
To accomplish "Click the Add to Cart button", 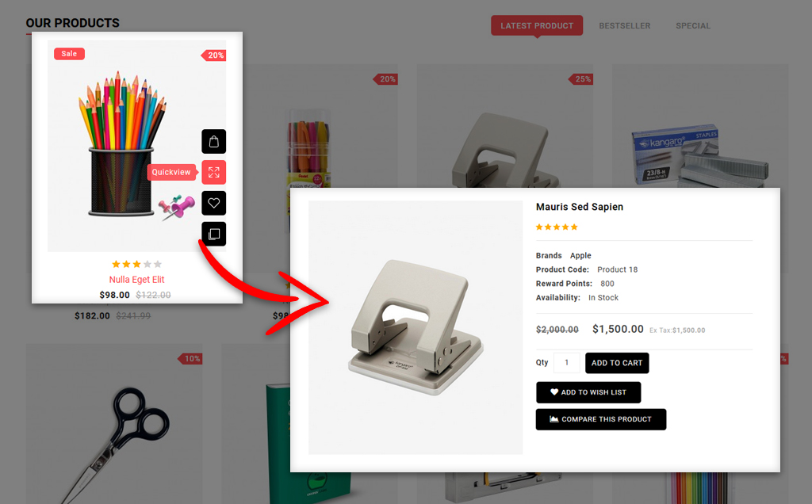I will point(617,363).
